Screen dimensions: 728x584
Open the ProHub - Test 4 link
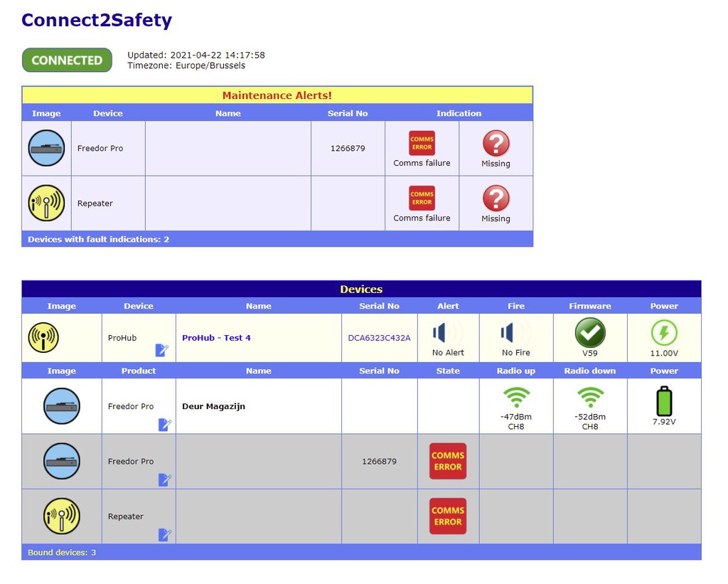click(216, 338)
